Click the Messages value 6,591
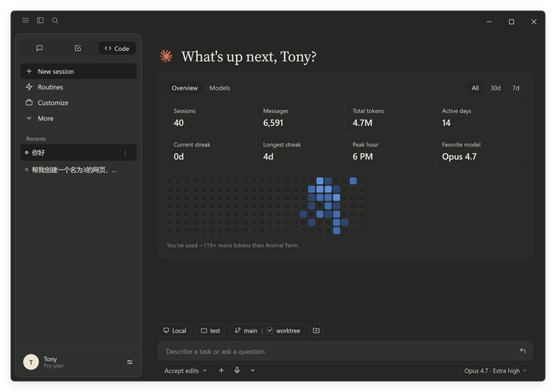The image size is (556, 392). 273,123
